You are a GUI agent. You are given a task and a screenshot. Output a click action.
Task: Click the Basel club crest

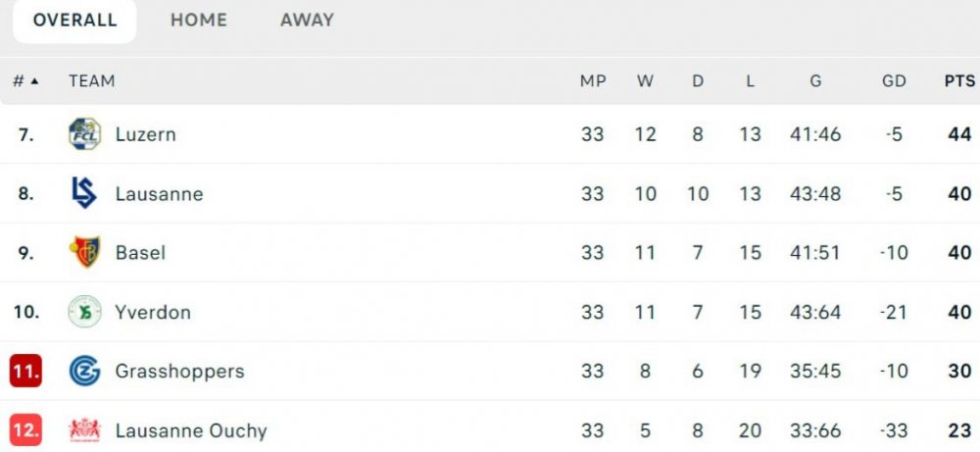(84, 252)
